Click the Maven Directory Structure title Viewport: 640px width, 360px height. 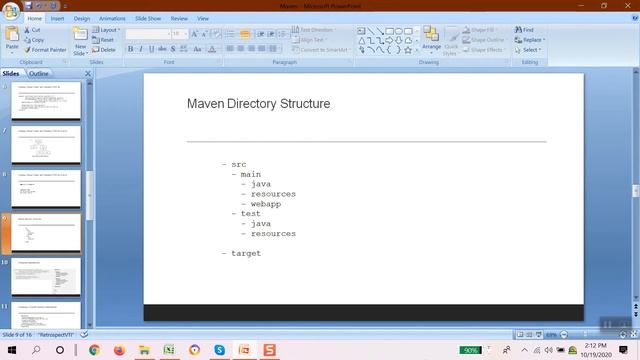(258, 104)
